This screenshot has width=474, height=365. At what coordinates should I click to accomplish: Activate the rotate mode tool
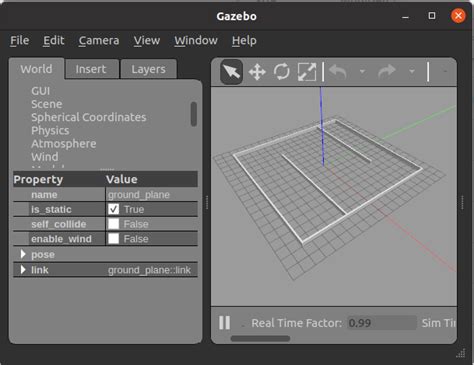pos(282,72)
